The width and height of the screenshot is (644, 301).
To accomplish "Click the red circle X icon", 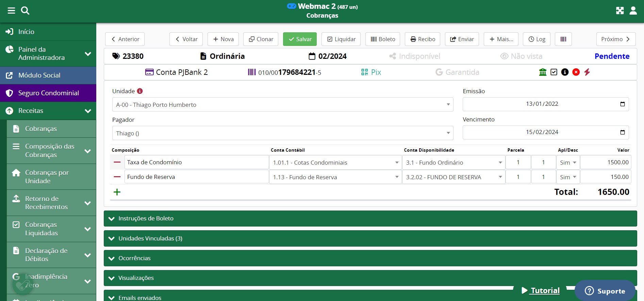I will [x=576, y=72].
